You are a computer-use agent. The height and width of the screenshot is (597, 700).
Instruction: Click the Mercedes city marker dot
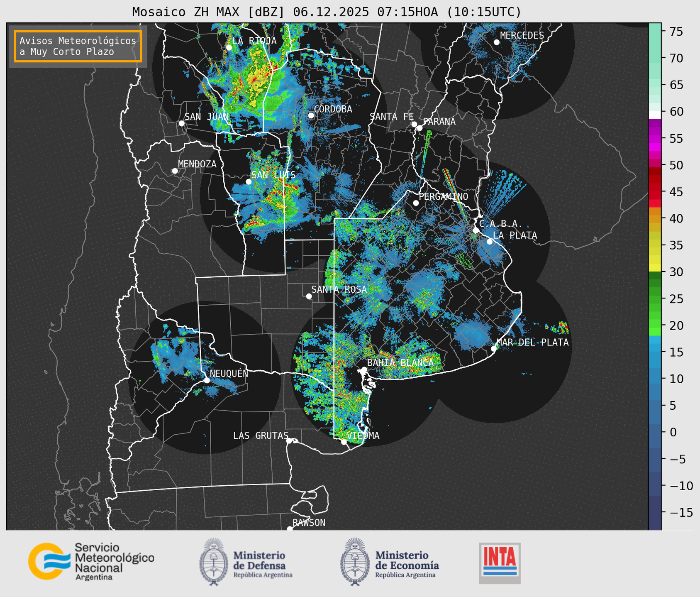coord(497,42)
